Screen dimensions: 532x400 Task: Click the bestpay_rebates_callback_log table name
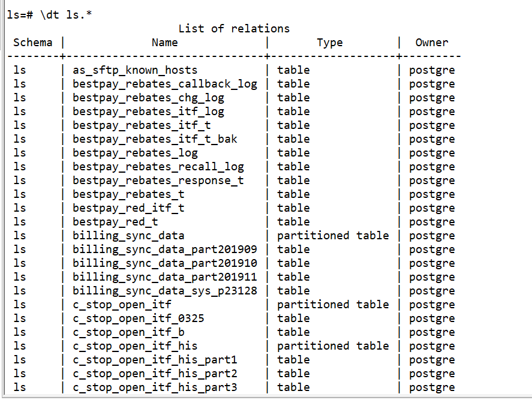pyautogui.click(x=165, y=84)
